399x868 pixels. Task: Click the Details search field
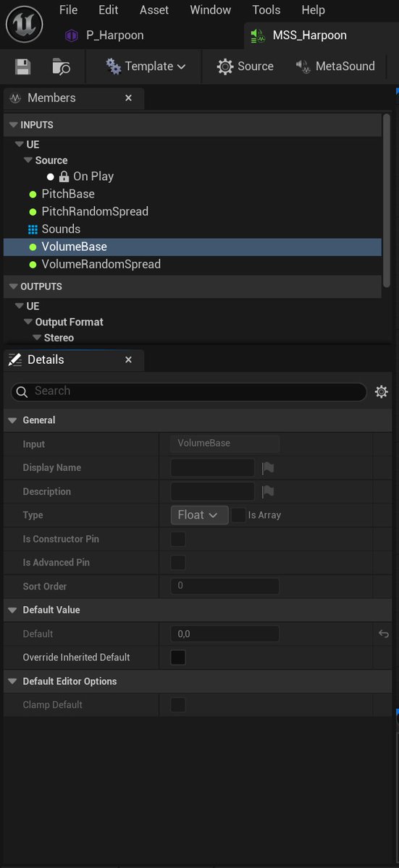click(189, 391)
